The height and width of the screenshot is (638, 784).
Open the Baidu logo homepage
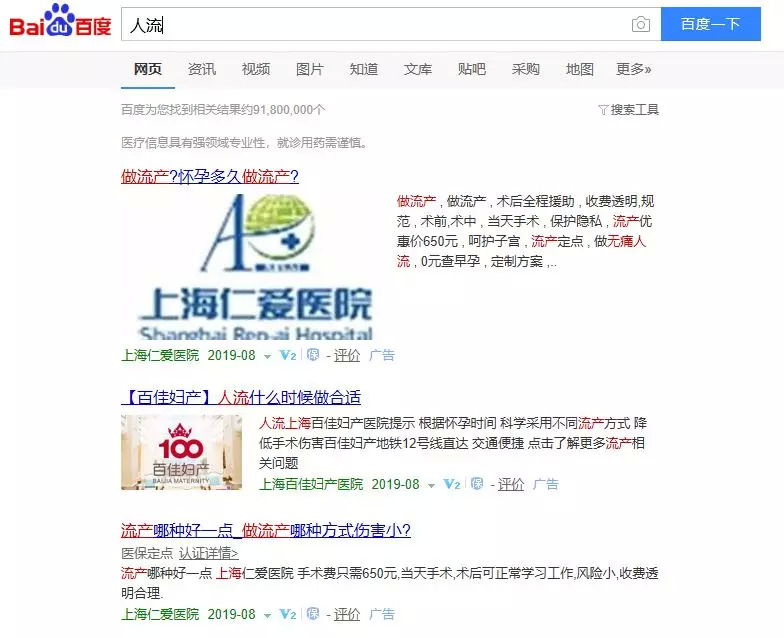(x=60, y=21)
